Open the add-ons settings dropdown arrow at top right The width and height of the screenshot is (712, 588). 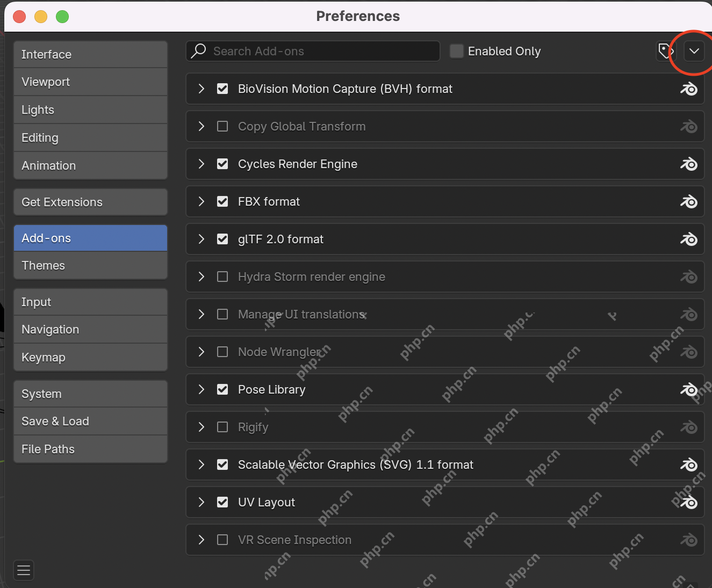pyautogui.click(x=694, y=51)
